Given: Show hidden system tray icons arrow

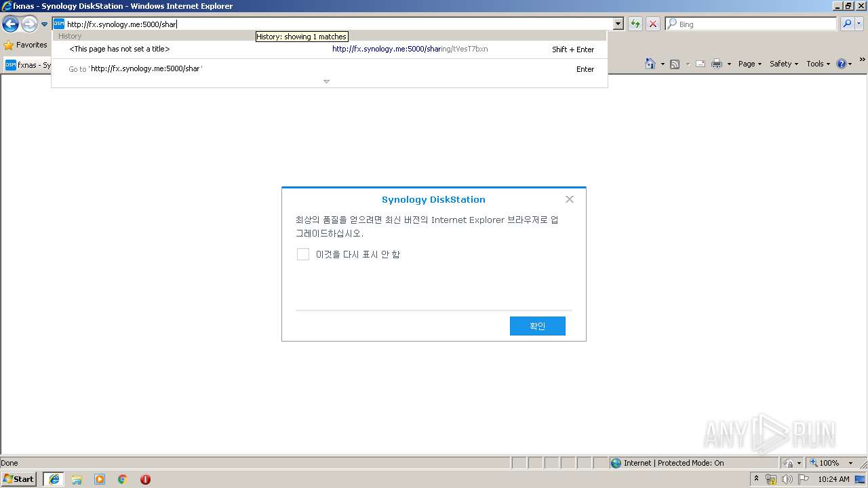Looking at the screenshot, I should (x=757, y=479).
